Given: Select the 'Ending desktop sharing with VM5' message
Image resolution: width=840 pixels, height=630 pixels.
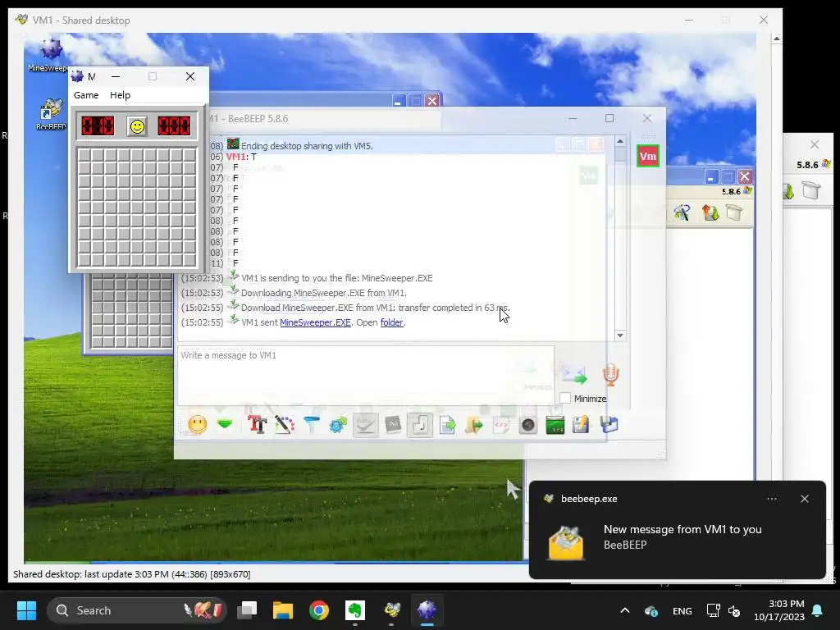Looking at the screenshot, I should point(307,146).
